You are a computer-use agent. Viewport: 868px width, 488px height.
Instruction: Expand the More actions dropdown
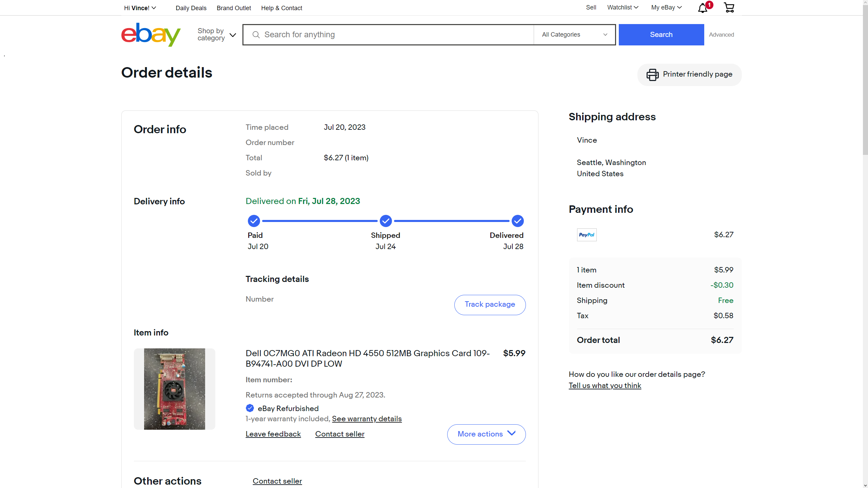tap(486, 434)
